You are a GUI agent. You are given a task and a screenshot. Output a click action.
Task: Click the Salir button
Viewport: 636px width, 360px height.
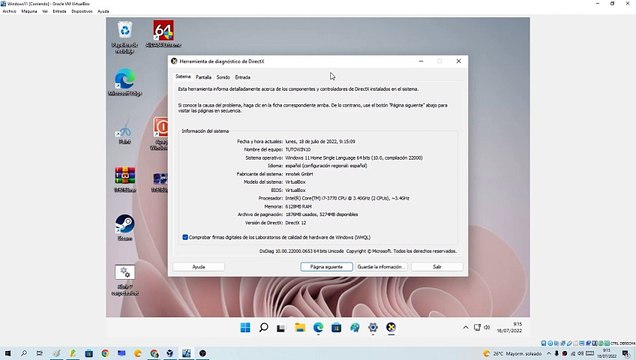tap(437, 267)
